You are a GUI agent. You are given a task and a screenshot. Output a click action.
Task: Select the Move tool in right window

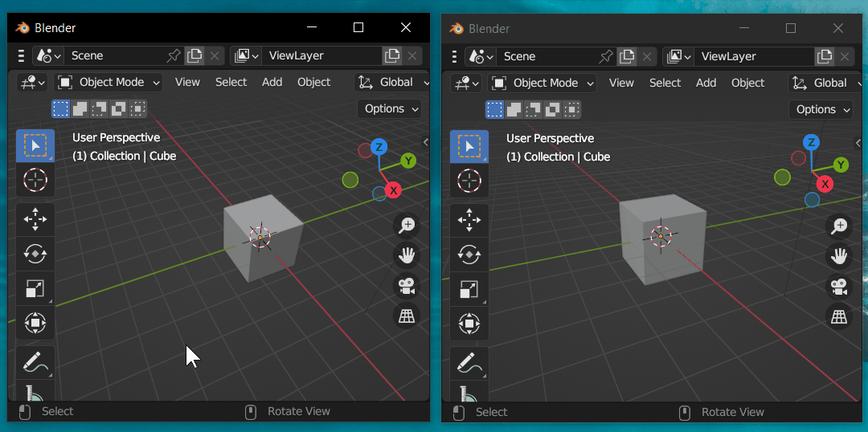pyautogui.click(x=469, y=221)
